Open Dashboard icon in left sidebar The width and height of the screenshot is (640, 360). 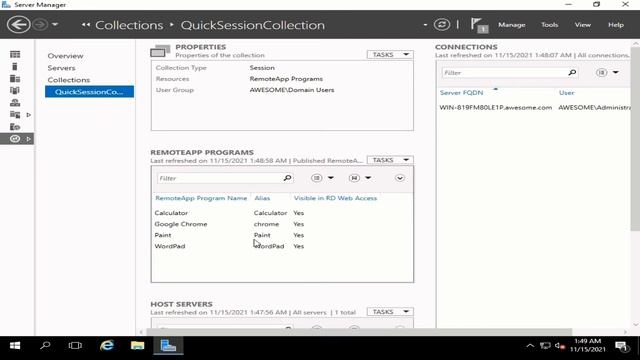[15, 54]
